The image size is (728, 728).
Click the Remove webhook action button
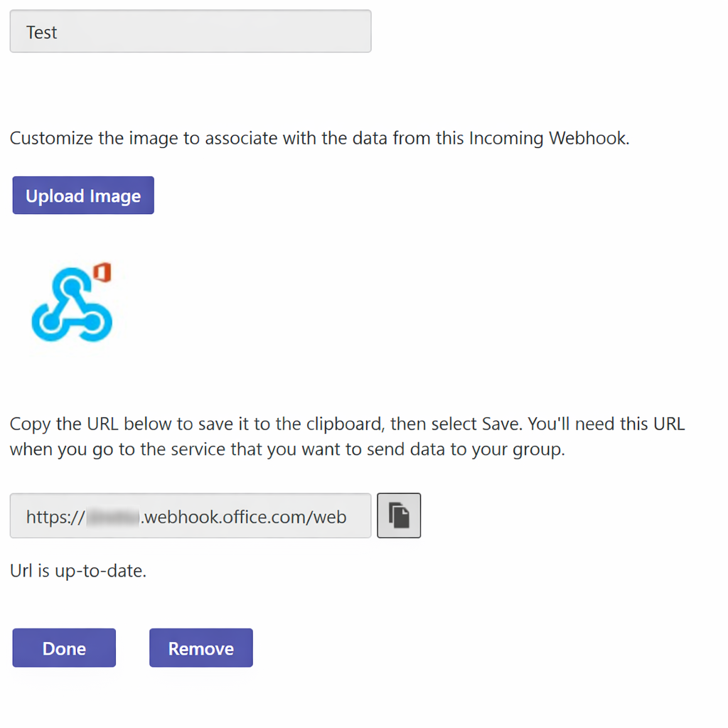pos(200,648)
